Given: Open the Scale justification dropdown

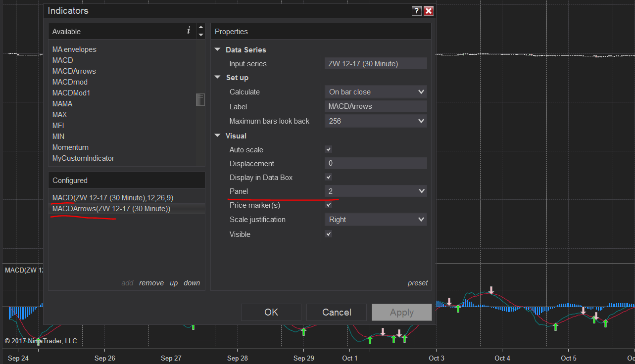Looking at the screenshot, I should pos(376,220).
